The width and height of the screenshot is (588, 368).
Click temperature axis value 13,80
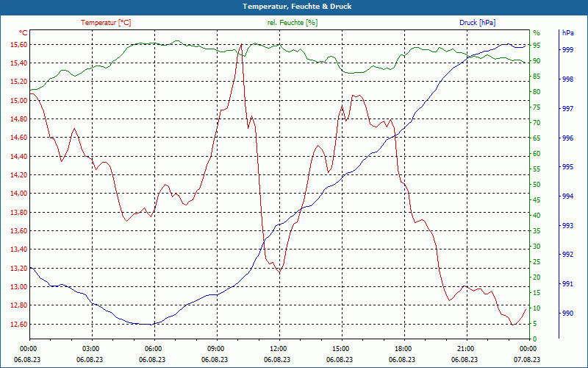point(19,213)
